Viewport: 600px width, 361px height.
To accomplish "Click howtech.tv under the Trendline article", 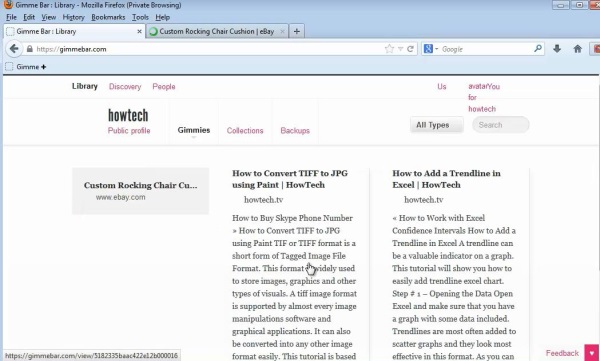I will coord(423,199).
